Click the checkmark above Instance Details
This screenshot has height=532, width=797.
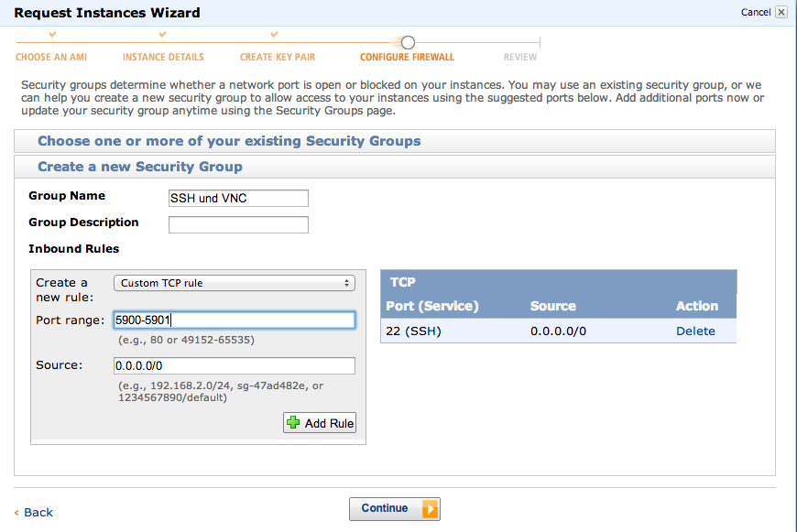point(162,34)
